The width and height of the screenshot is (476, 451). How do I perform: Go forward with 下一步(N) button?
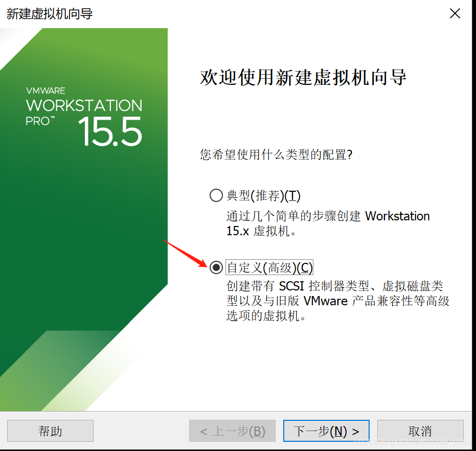click(326, 431)
